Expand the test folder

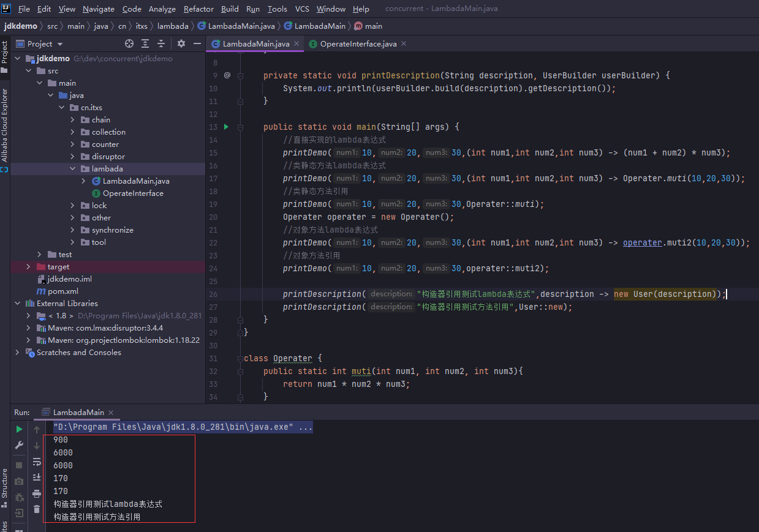click(x=39, y=254)
